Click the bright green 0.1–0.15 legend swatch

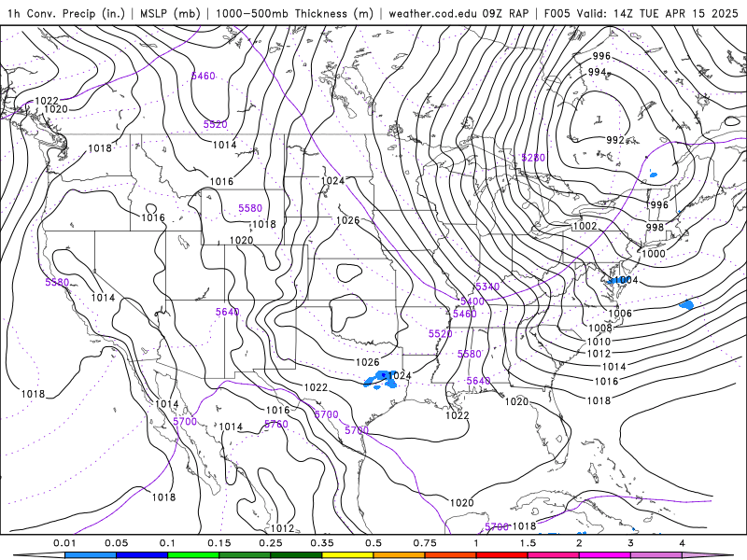click(x=193, y=555)
